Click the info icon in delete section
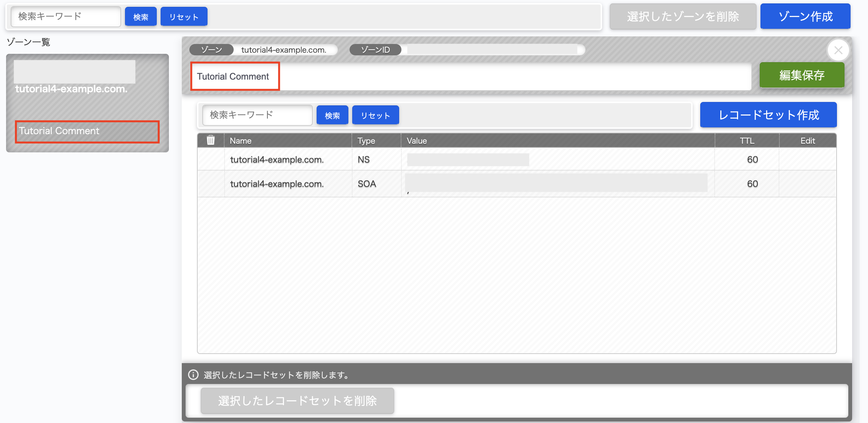 coord(193,375)
